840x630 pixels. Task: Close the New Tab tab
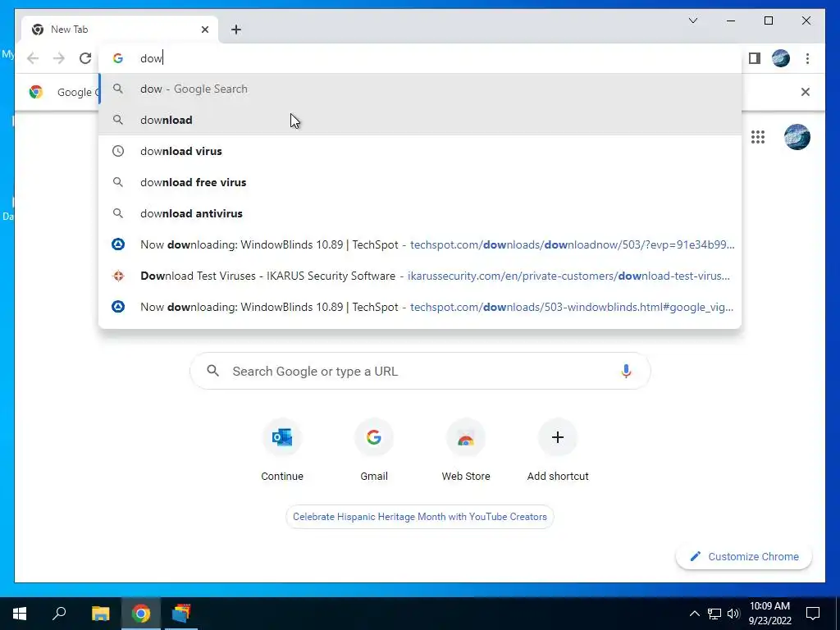(x=204, y=30)
